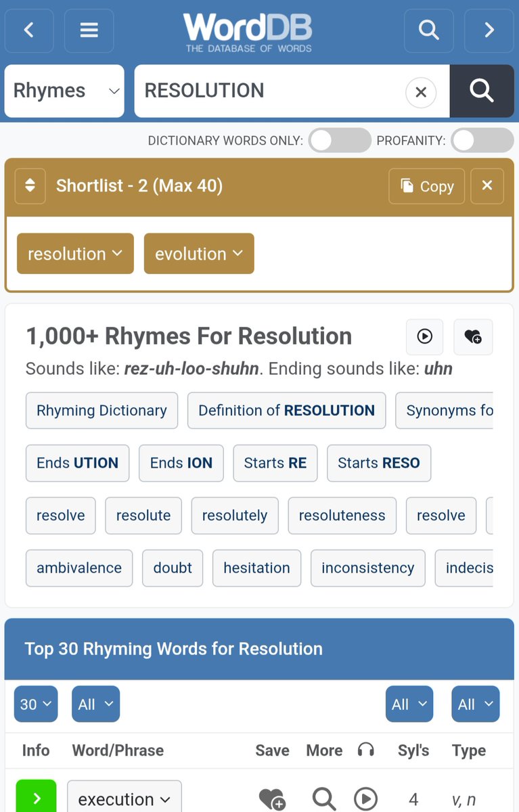
Task: Open the Rhymes search type dropdown
Action: click(65, 91)
